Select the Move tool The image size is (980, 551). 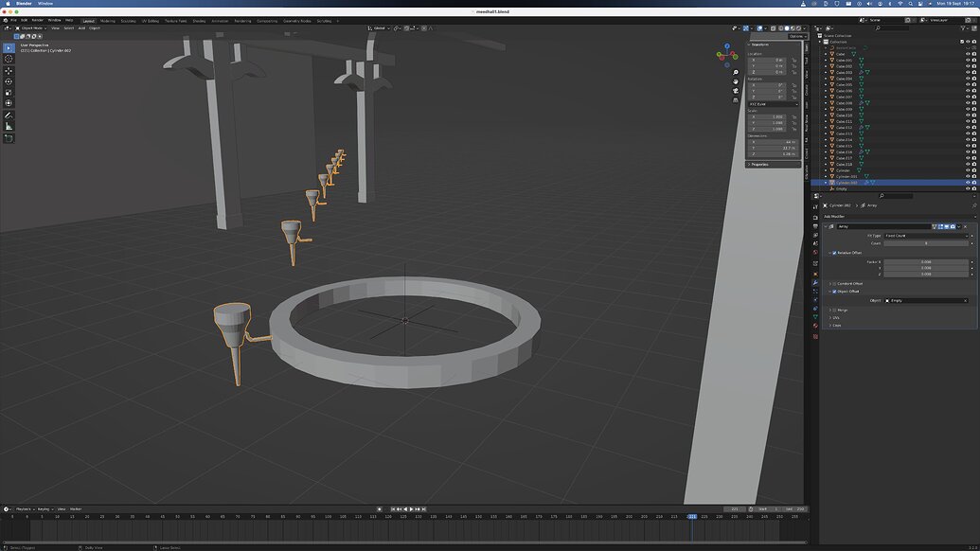[x=9, y=71]
